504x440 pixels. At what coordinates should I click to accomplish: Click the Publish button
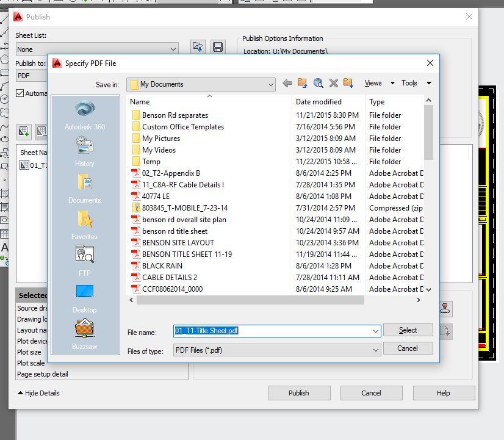coord(299,393)
